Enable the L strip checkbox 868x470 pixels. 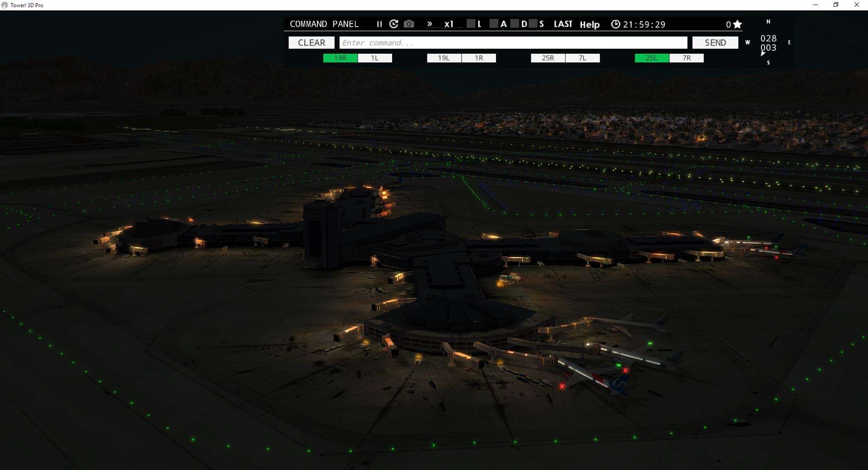(472, 24)
